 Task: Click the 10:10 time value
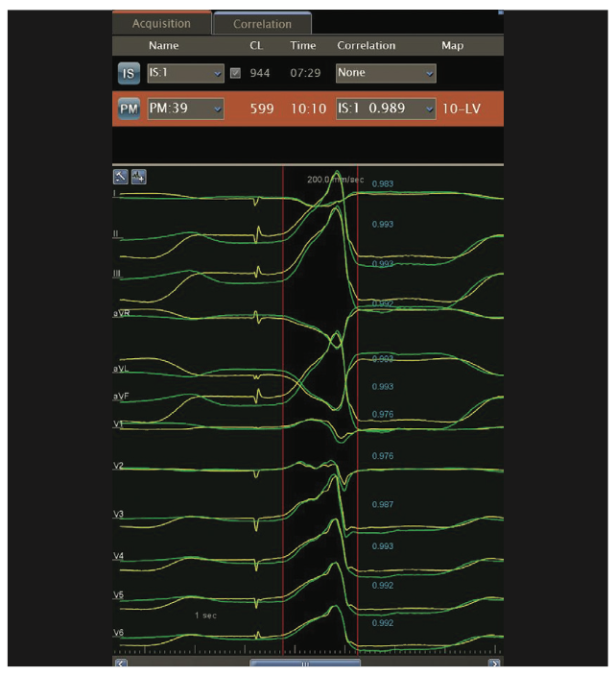click(308, 109)
